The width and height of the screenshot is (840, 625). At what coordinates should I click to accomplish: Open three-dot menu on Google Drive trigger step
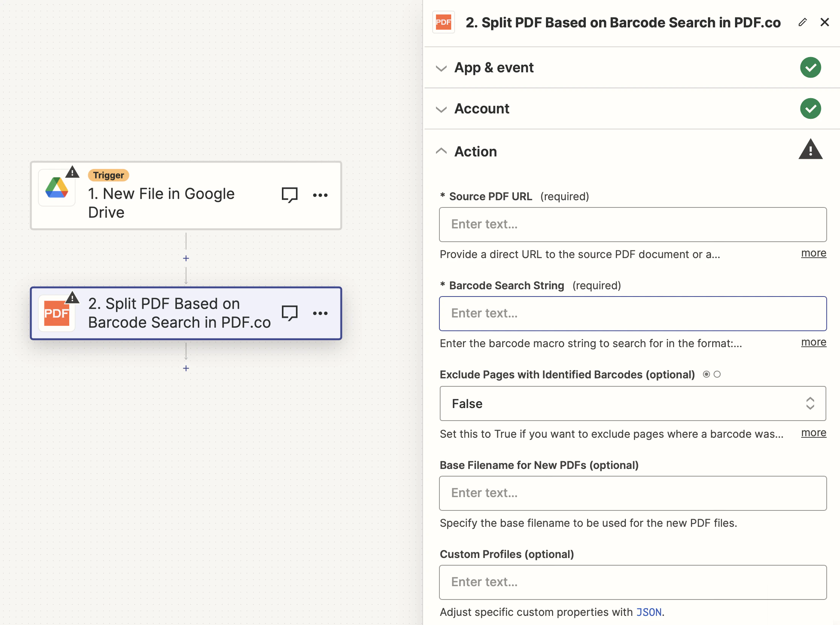coord(320,195)
